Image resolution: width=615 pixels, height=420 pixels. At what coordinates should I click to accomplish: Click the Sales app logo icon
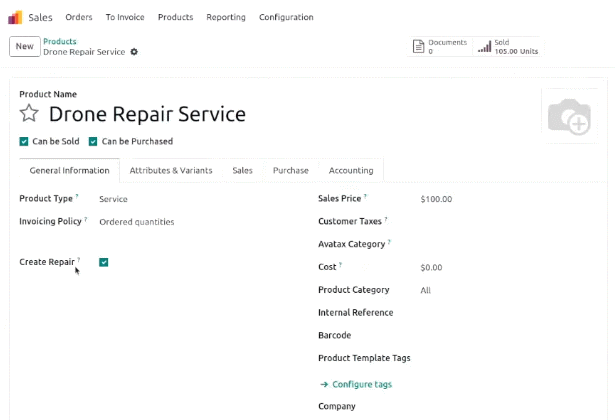(x=15, y=17)
